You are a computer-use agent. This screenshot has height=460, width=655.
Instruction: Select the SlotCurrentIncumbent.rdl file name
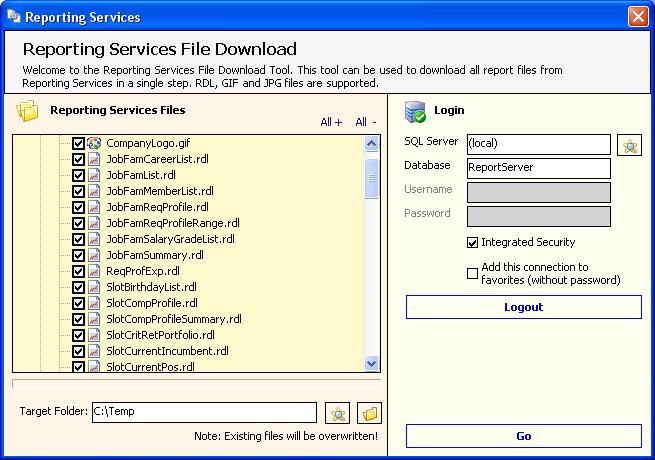click(168, 351)
